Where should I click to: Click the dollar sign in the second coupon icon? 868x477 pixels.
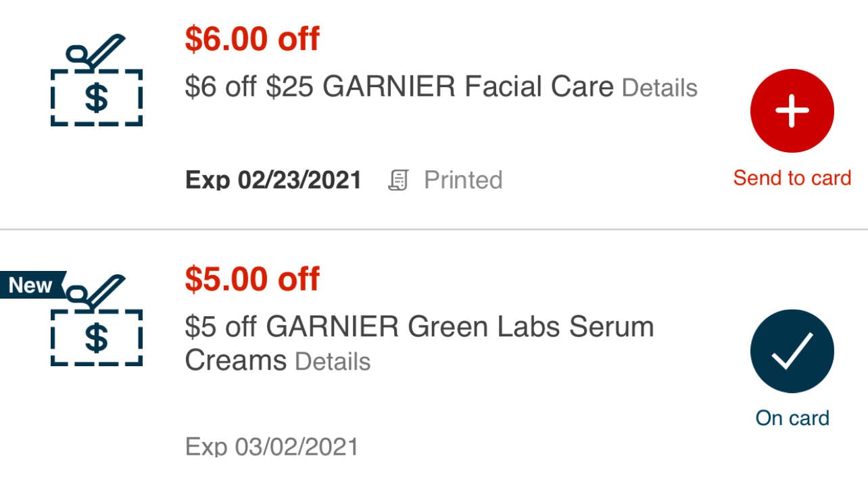coord(97,338)
